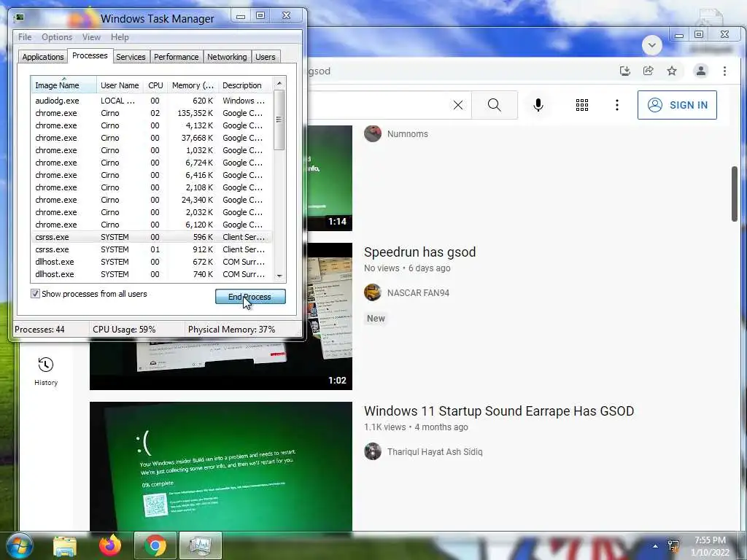Open the View menu in Task Manager
The image size is (747, 560).
(91, 37)
